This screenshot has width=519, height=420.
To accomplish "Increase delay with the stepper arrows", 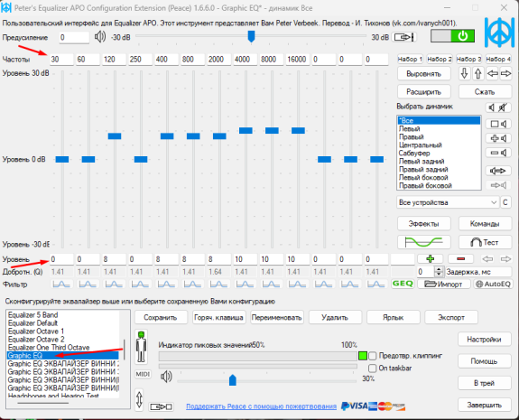I will tap(439, 270).
